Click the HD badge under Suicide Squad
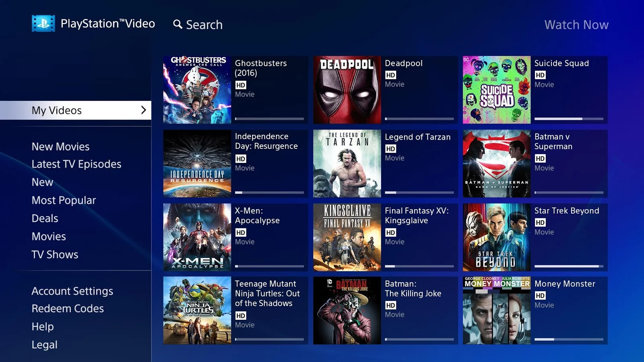Image resolution: width=644 pixels, height=362 pixels. tap(540, 75)
